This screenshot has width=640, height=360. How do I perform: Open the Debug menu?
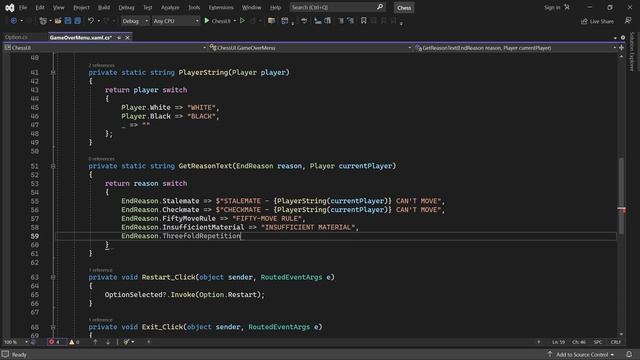pyautogui.click(x=126, y=7)
